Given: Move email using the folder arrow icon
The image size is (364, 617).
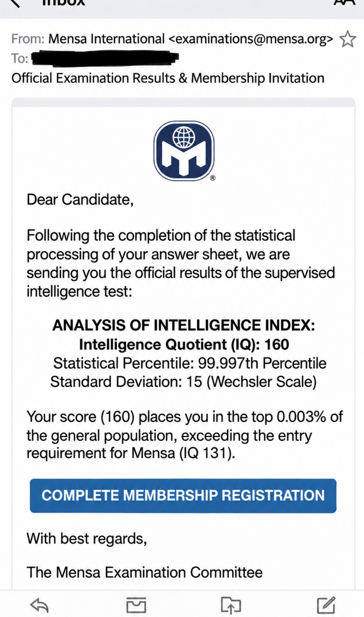Looking at the screenshot, I should [231, 605].
